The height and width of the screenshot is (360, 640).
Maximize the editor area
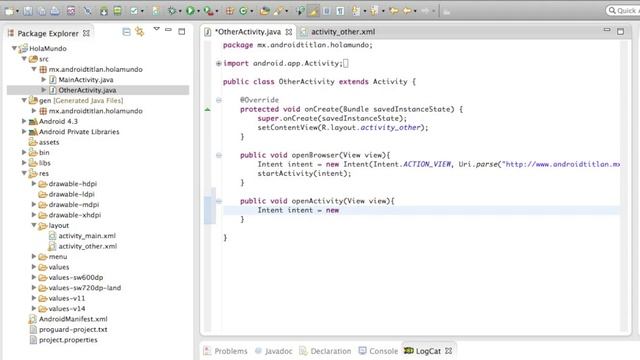620,31
